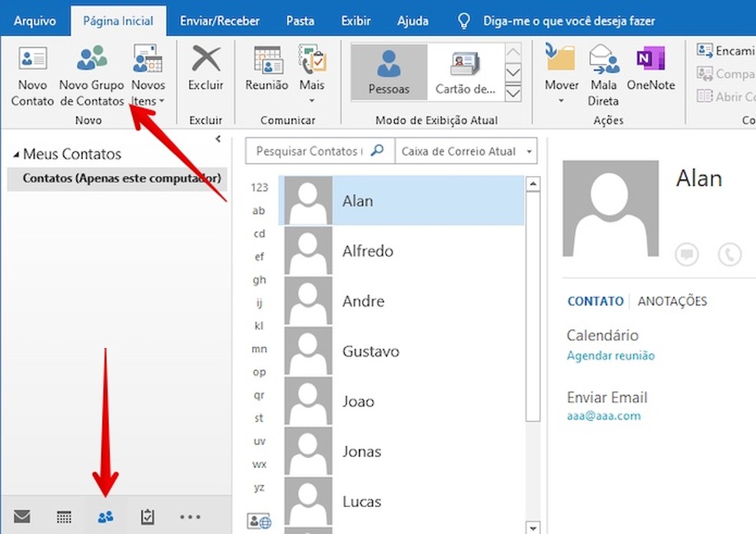Screen dimensions: 756x534
Task: Select the People icon at the bottom
Action: click(x=105, y=517)
